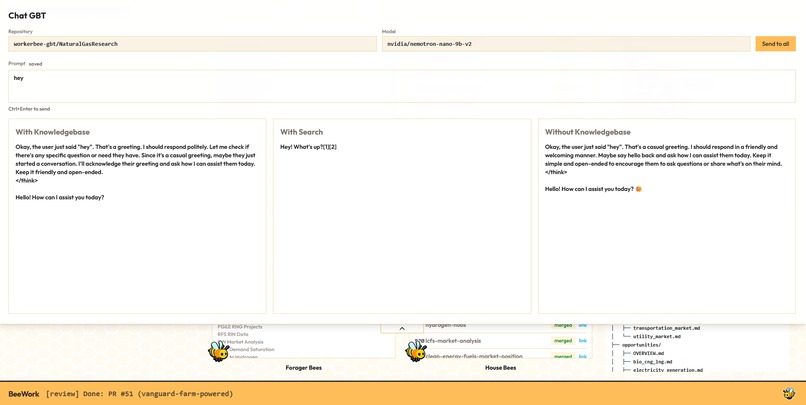Focus the Repository input field

[192, 44]
